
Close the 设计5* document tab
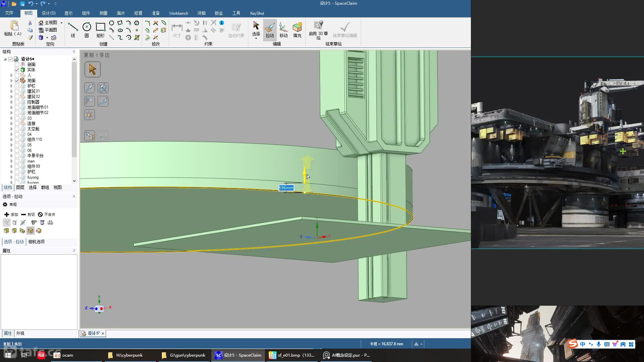pos(103,334)
